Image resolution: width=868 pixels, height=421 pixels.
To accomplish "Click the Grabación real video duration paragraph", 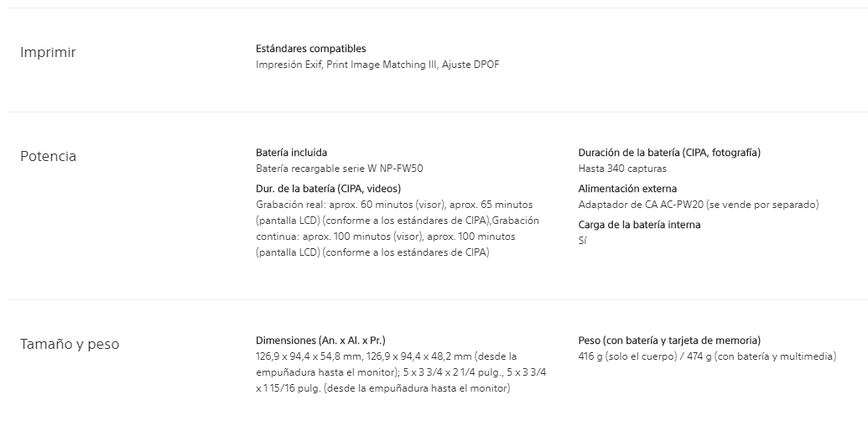I will click(398, 228).
